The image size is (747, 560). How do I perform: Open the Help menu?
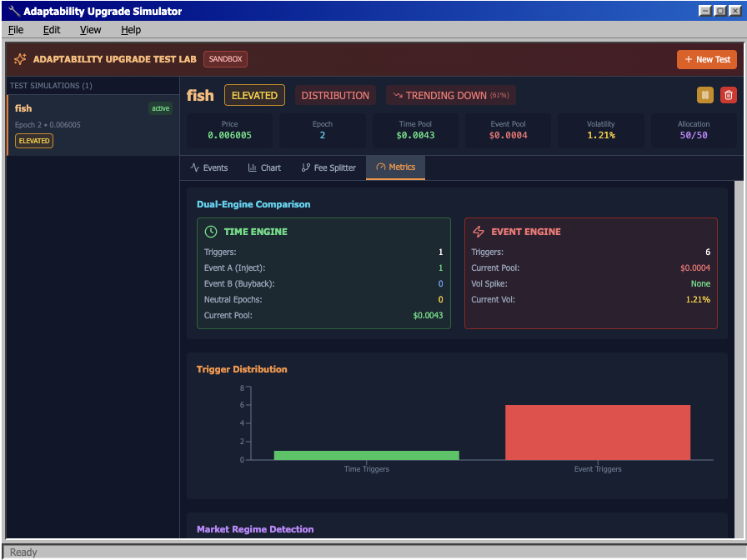131,30
